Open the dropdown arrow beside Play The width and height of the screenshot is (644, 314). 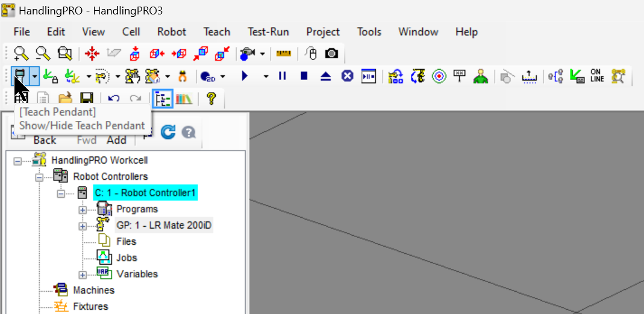pos(266,76)
